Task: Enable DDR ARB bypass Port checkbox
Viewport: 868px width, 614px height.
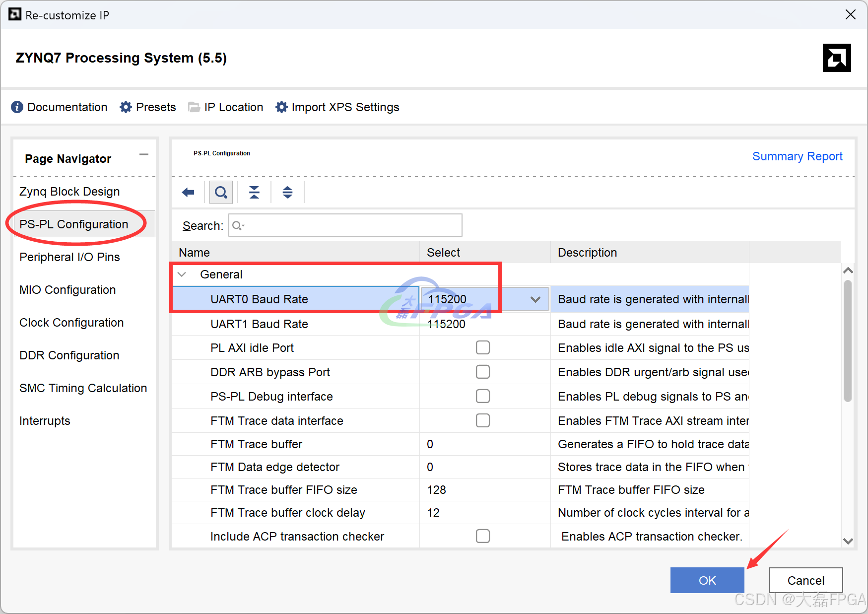Action: point(483,372)
